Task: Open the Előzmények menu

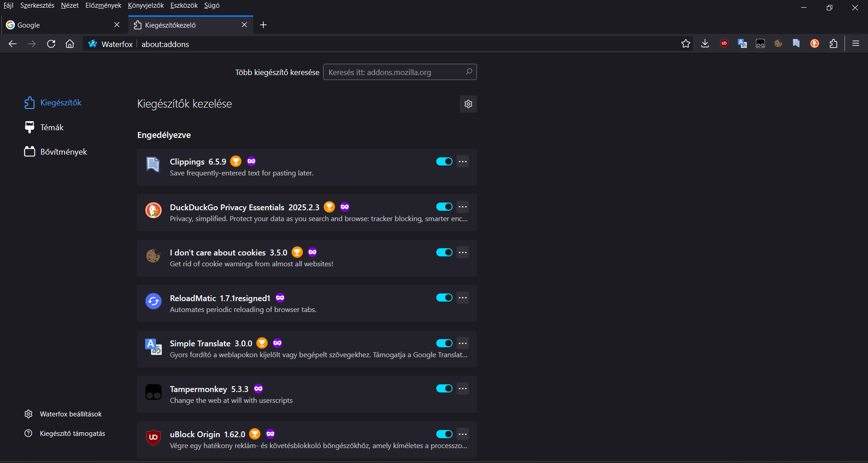Action: (x=103, y=5)
